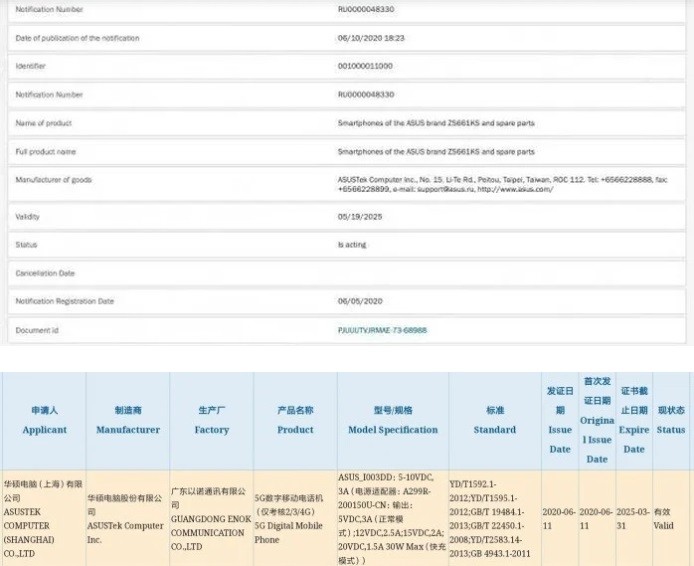Image resolution: width=694 pixels, height=566 pixels.
Task: Click the ASUSTek address in the Manufacturer of goods row
Action: tap(502, 184)
